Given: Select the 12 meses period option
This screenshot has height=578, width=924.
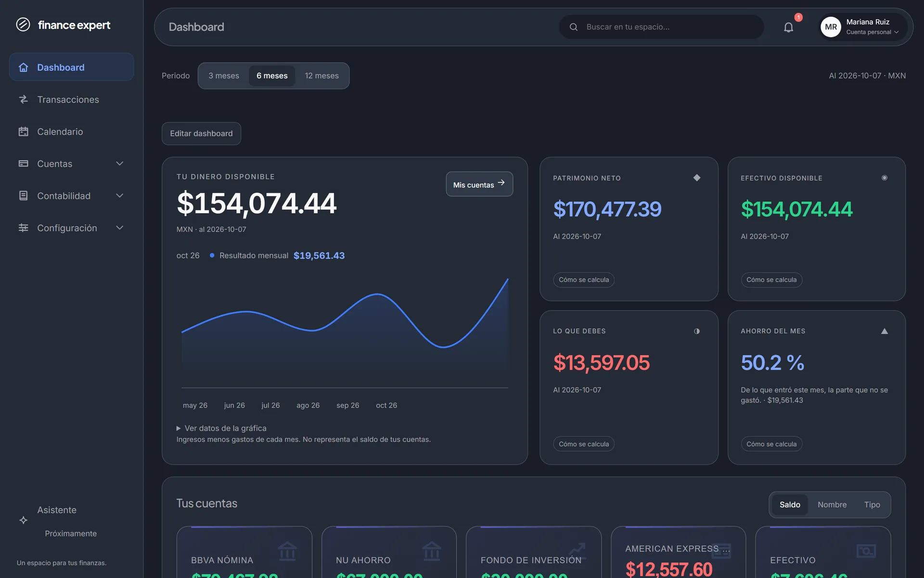Looking at the screenshot, I should pos(321,76).
